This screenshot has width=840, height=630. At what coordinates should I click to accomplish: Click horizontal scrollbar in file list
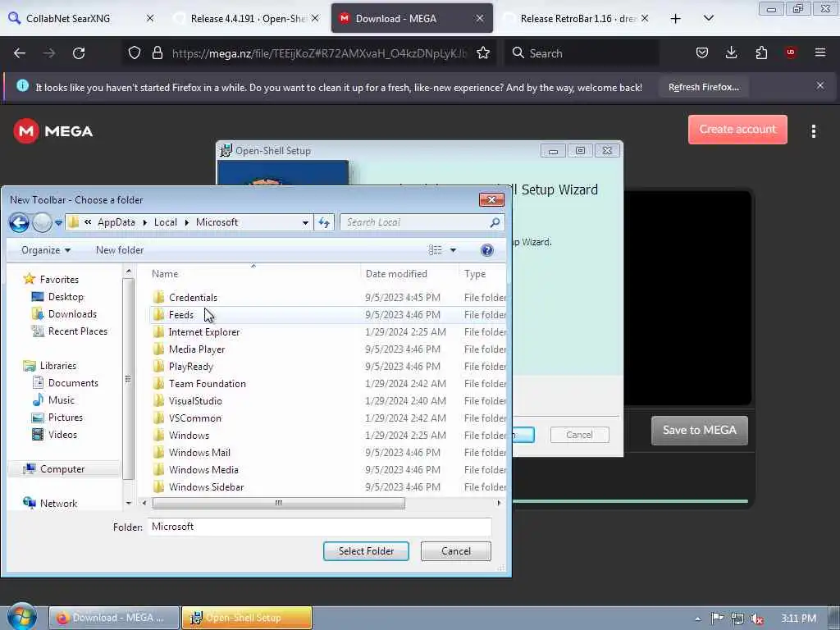(x=279, y=503)
